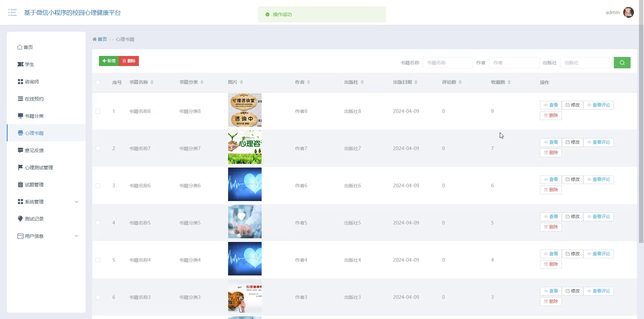Focus the 出版社 search field

[585, 63]
